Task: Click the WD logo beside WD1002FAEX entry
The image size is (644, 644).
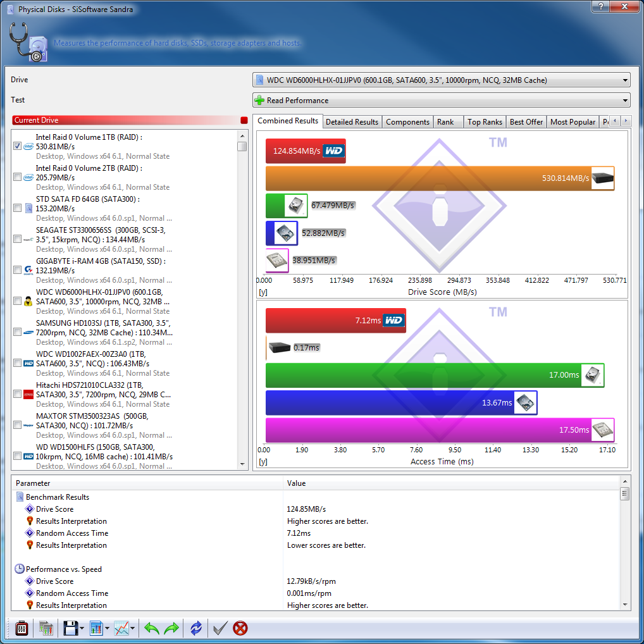Action: click(28, 363)
